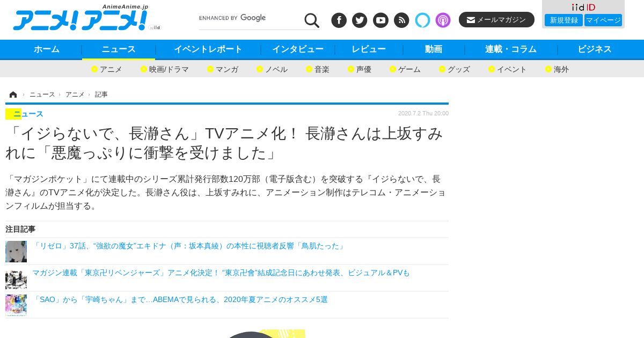Click the 注目記事 heading
The image size is (644, 338).
click(20, 229)
